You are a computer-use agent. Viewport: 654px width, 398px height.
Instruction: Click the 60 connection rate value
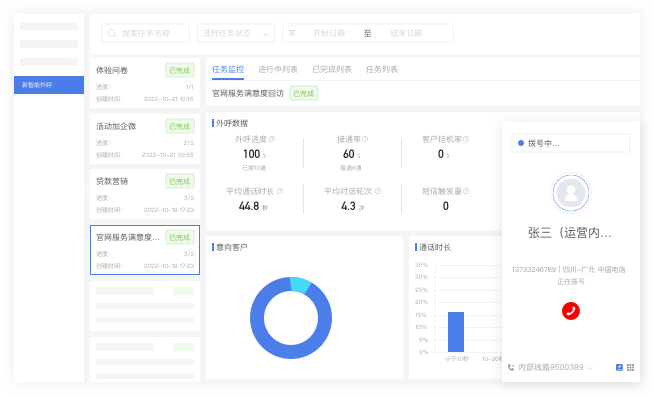tap(349, 154)
